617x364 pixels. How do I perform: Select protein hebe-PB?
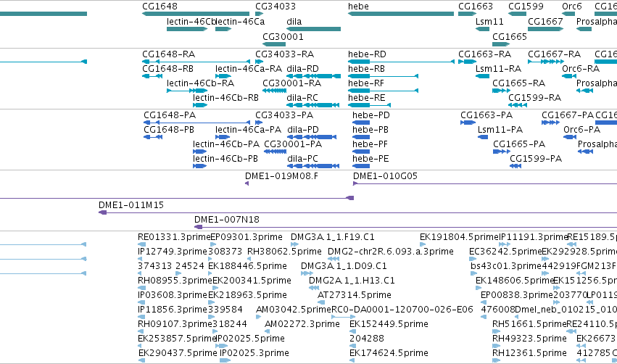coord(361,137)
